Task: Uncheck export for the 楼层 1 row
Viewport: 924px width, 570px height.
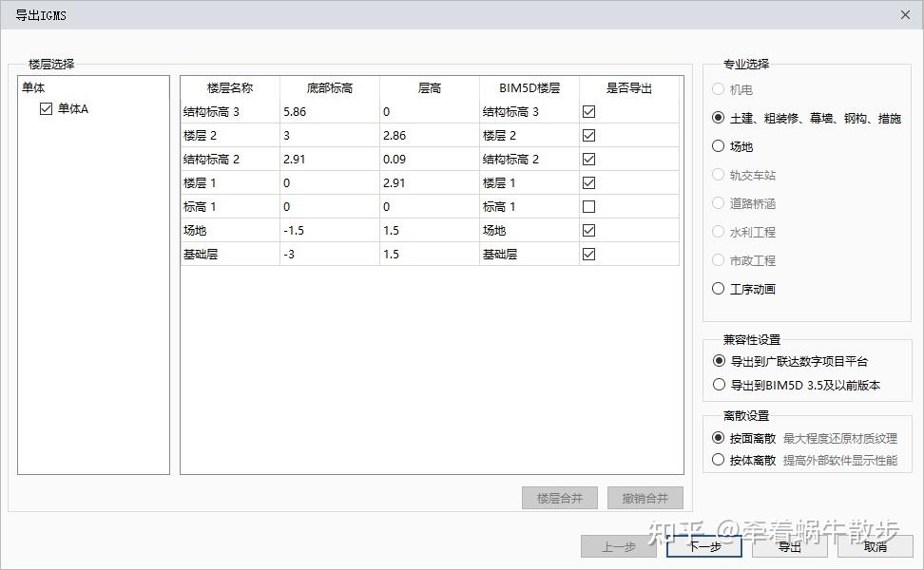Action: point(589,181)
